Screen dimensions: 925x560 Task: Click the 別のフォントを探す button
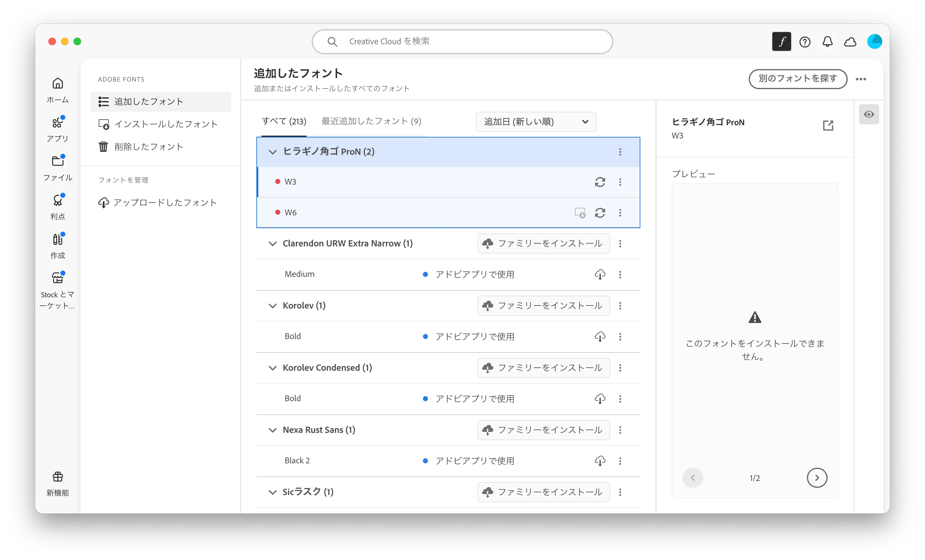coord(798,79)
